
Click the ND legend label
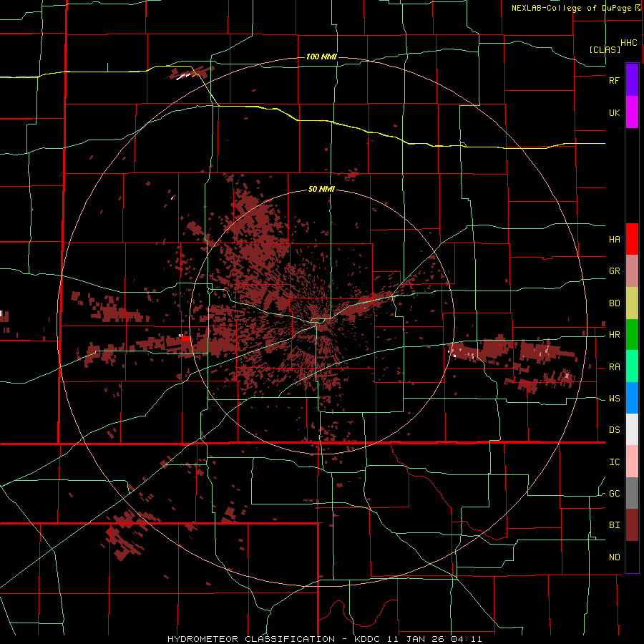(x=614, y=557)
